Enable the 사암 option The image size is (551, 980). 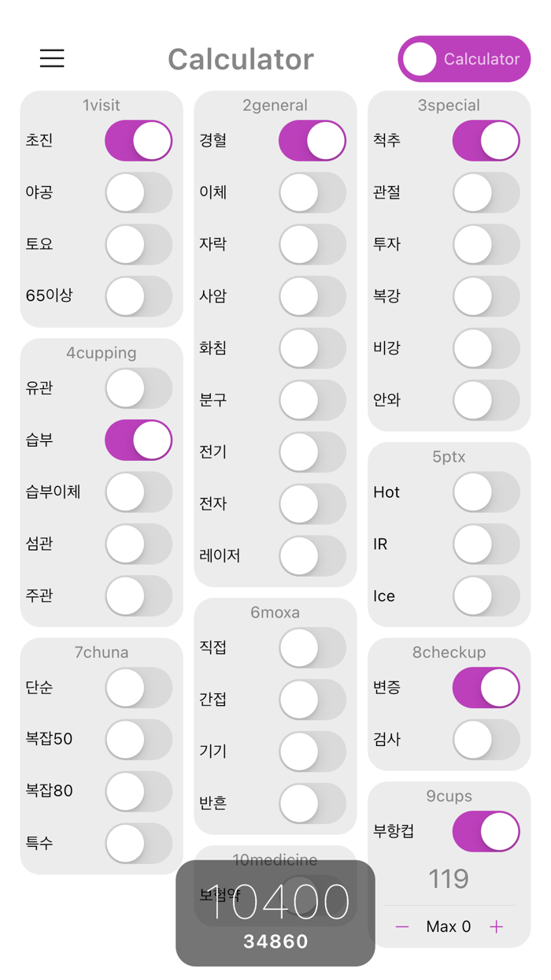(x=312, y=296)
